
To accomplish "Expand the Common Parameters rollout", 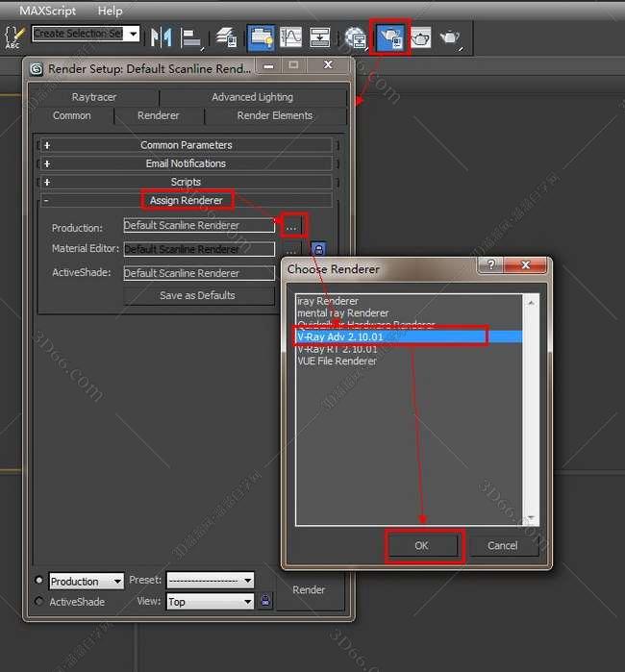I will [x=186, y=145].
